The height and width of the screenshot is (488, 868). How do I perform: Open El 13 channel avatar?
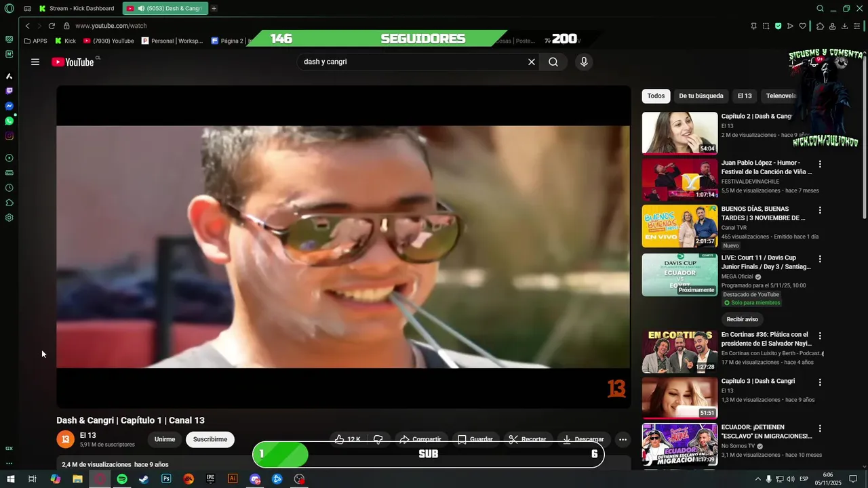(x=65, y=439)
